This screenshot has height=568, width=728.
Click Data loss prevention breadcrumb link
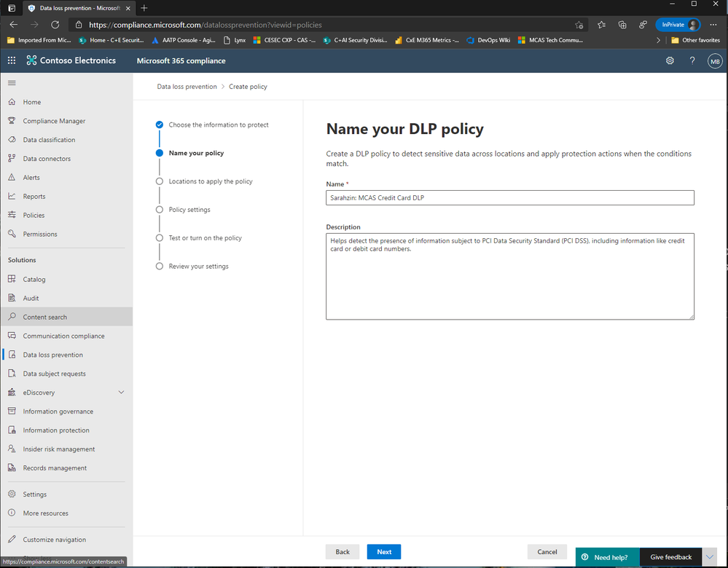click(187, 87)
